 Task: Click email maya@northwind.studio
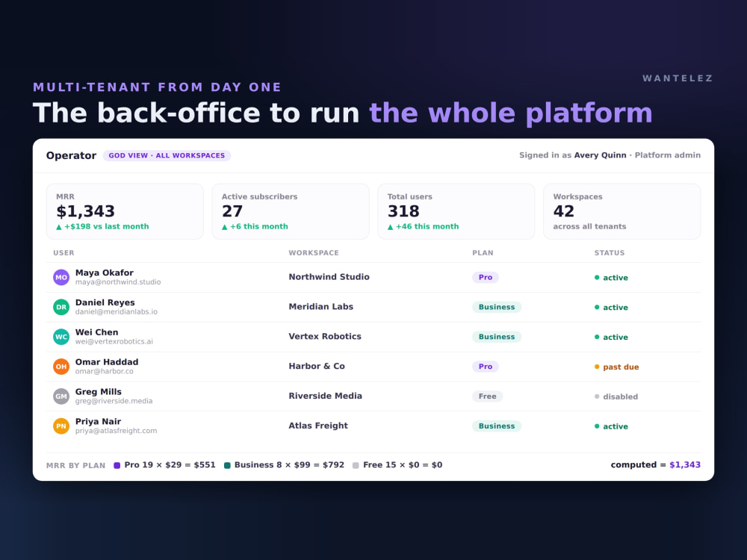click(118, 282)
